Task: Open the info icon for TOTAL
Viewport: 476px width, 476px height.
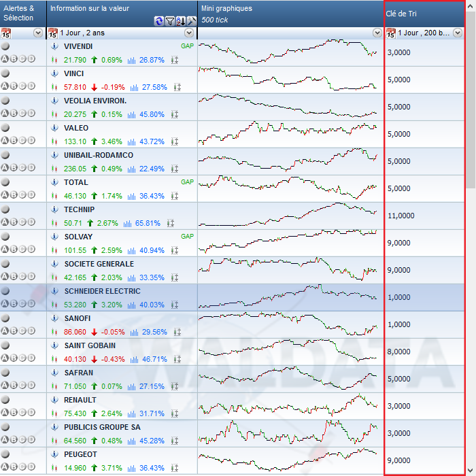Action: 54,182
